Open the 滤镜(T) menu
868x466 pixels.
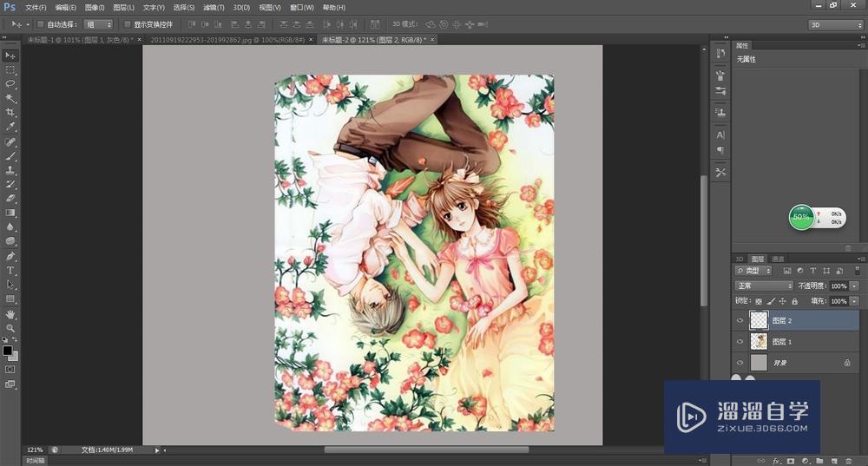[x=213, y=8]
